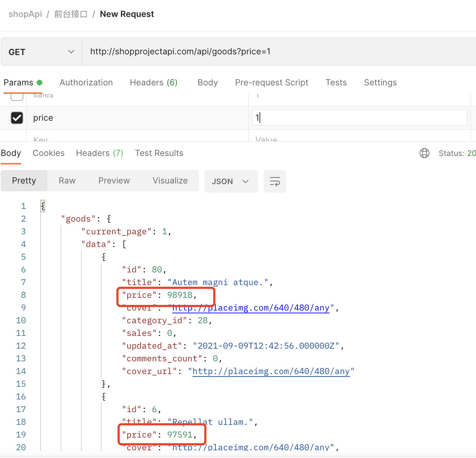Open the cover_url link on line 14
The image size is (476, 458).
(x=271, y=371)
